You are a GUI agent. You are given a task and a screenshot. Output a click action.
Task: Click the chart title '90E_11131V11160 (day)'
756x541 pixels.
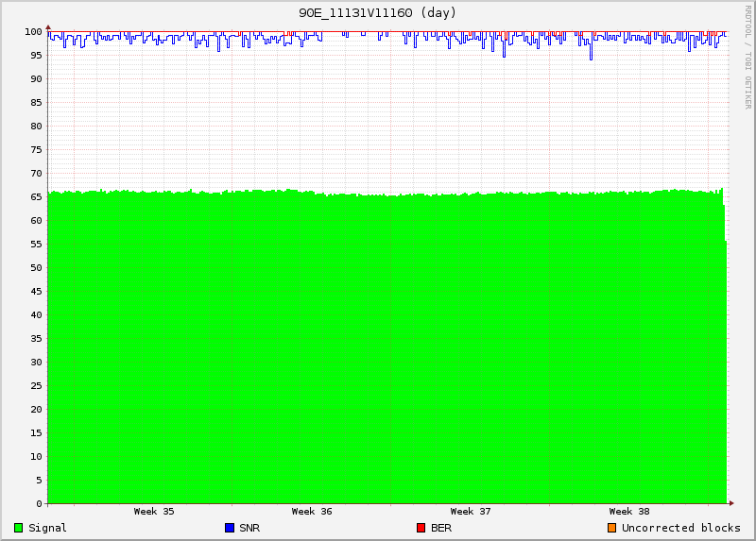(377, 13)
